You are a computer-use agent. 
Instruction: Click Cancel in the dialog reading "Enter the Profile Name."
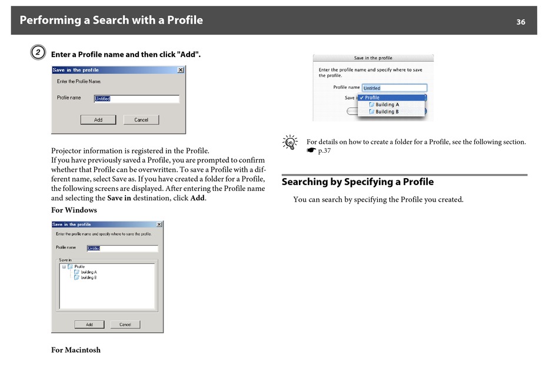coord(141,120)
